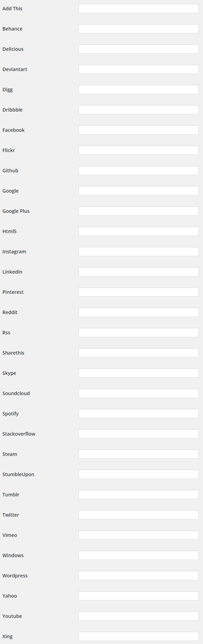The image size is (203, 644).
Task: Select the Google Plus input box
Action: 138,211
